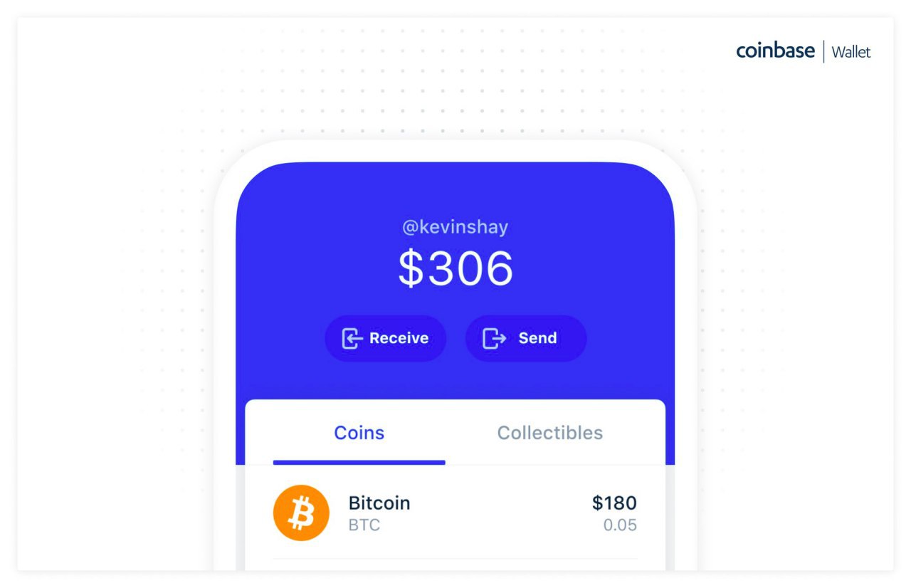Viewport: 911px width, 588px height.
Task: Click the $180 Bitcoin value
Action: [614, 503]
